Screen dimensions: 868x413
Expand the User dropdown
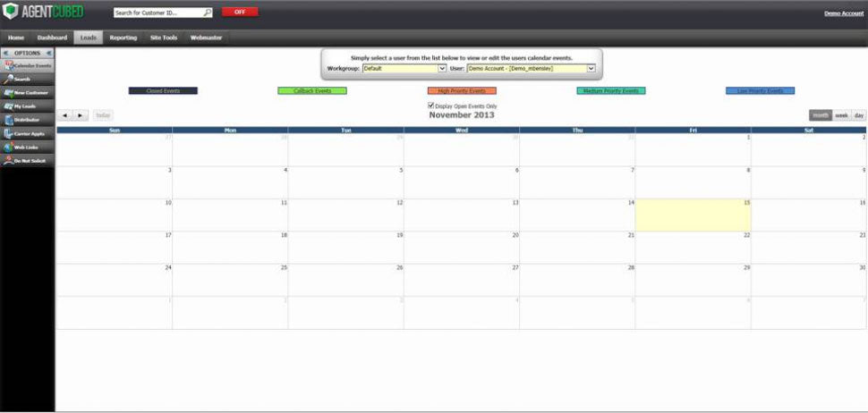(x=591, y=68)
